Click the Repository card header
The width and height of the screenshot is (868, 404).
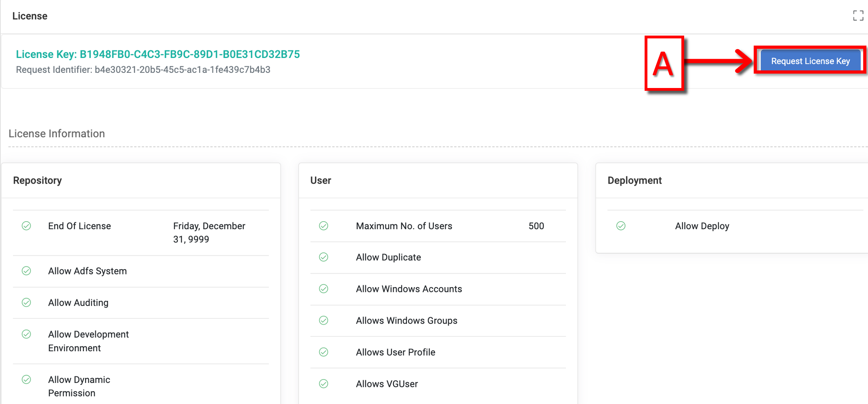(x=38, y=180)
